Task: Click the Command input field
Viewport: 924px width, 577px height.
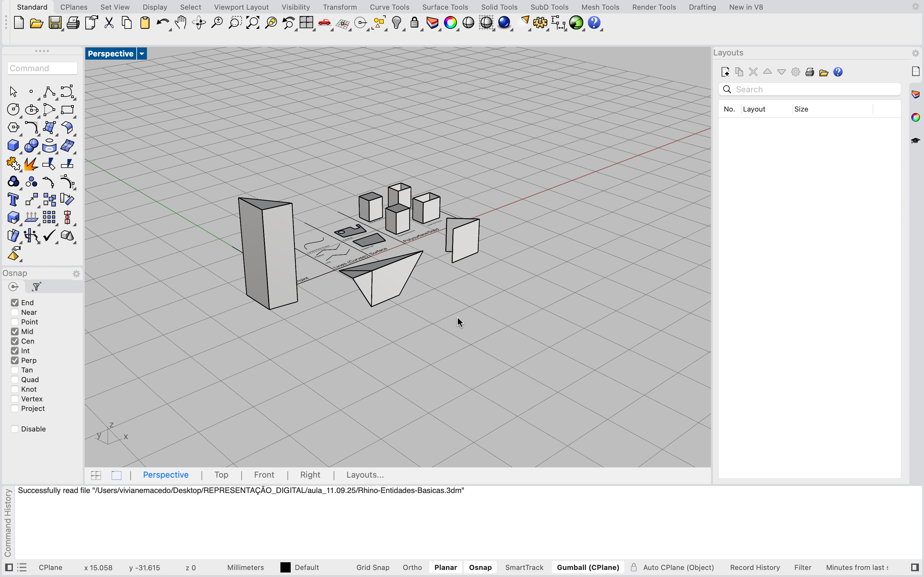Action: [x=42, y=68]
